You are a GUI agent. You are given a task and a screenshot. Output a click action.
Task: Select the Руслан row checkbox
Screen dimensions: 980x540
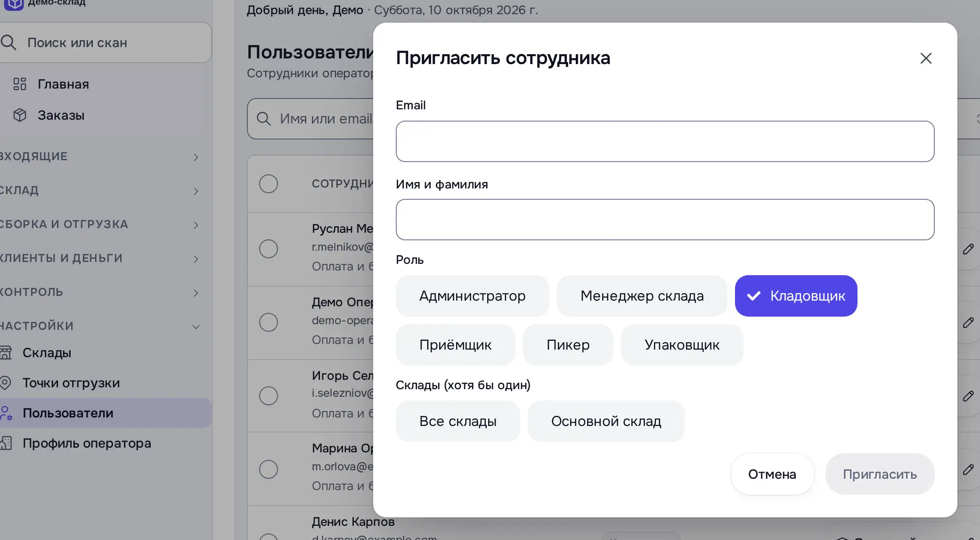269,249
